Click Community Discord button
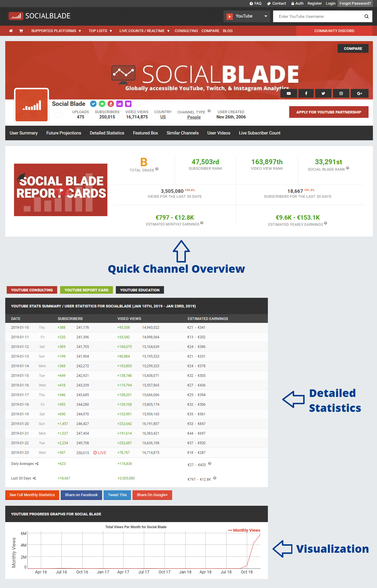 [x=334, y=31]
